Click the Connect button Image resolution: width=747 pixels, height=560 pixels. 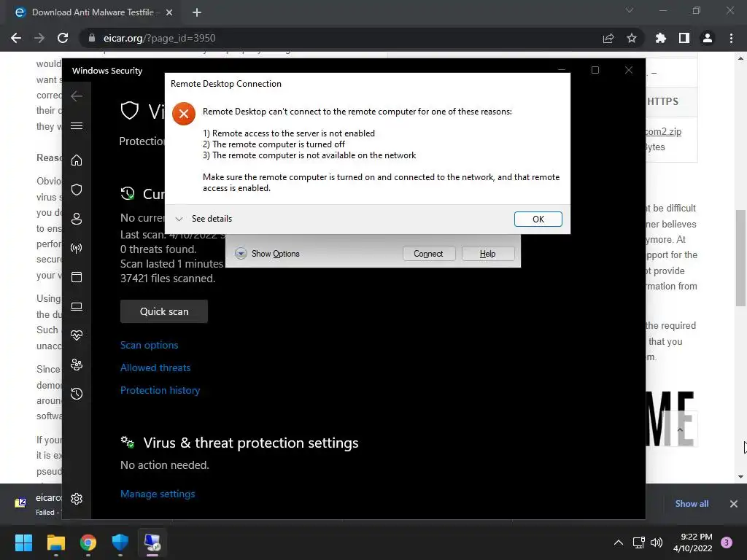(428, 253)
